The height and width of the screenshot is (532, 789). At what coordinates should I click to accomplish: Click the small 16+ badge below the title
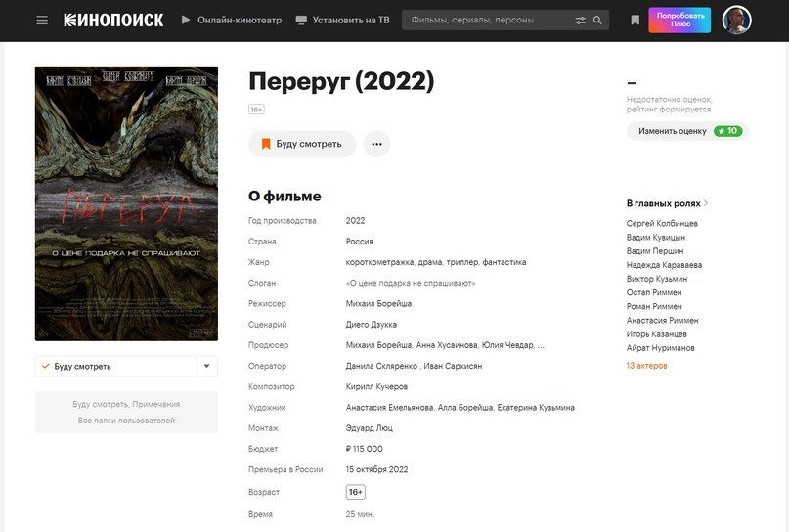click(x=256, y=110)
